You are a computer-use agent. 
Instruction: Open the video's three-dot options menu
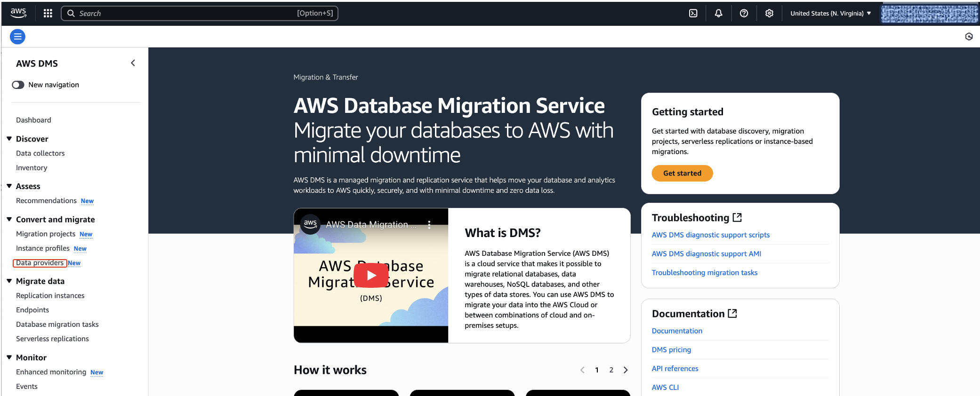pos(429,225)
